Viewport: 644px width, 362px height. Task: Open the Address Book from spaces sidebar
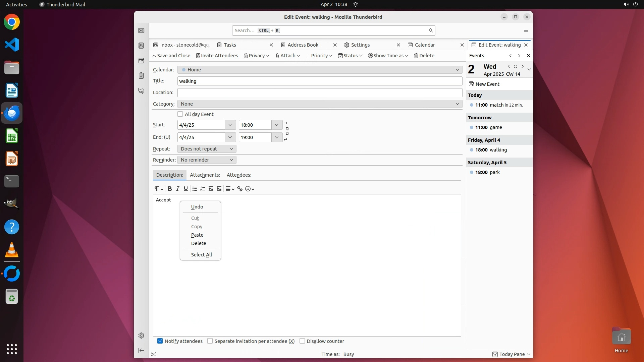pyautogui.click(x=141, y=46)
